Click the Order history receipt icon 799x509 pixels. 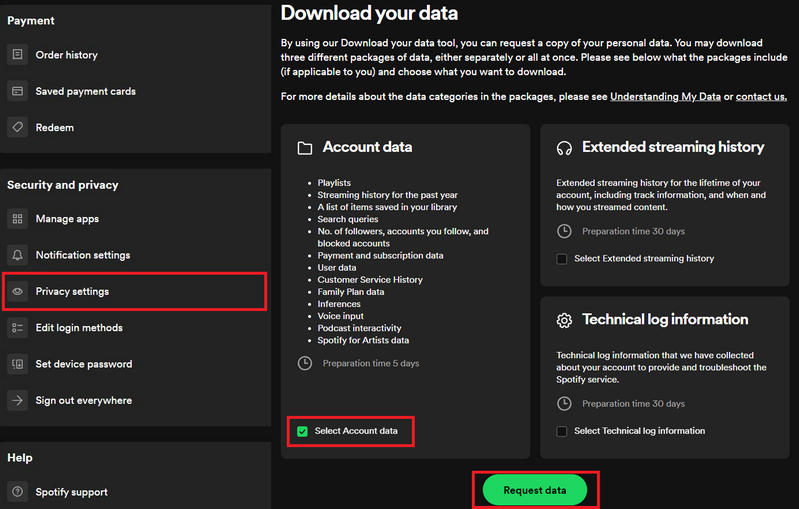point(17,55)
